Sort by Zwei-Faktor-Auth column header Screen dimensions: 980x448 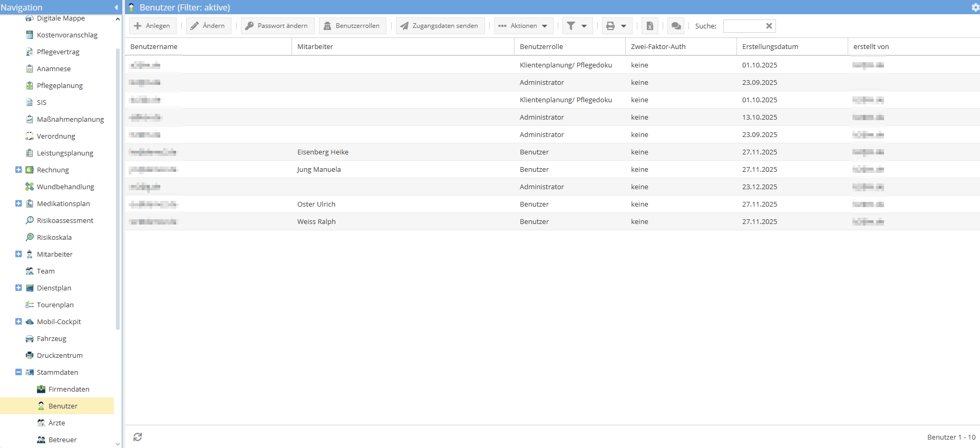pos(681,46)
